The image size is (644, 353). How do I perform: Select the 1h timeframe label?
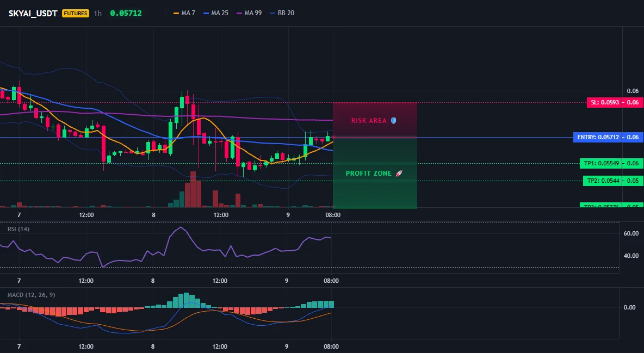tap(98, 13)
